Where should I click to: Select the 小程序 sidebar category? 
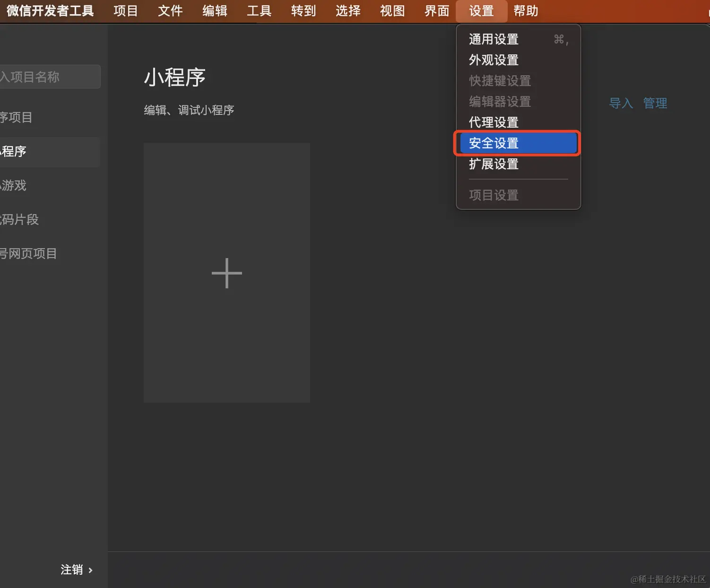click(x=50, y=152)
